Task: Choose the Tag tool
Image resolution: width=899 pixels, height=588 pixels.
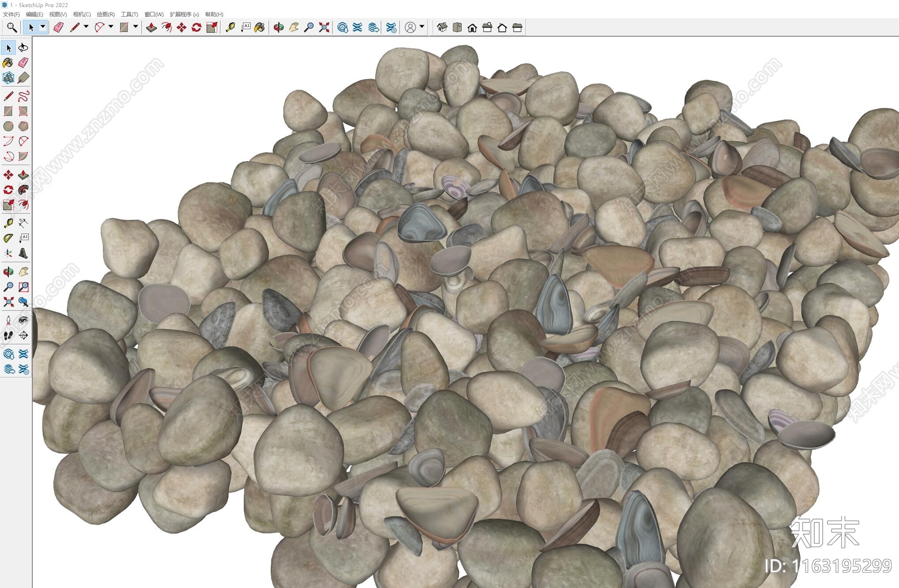Action: pos(23,78)
